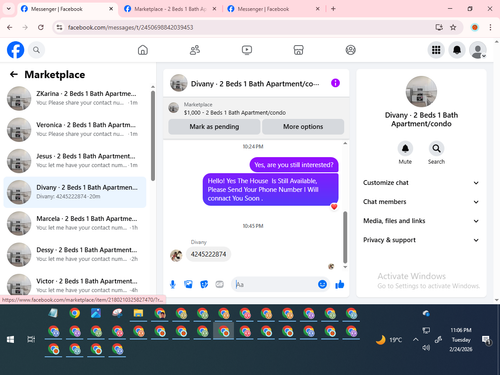Select the Divany conversation row

point(75,192)
